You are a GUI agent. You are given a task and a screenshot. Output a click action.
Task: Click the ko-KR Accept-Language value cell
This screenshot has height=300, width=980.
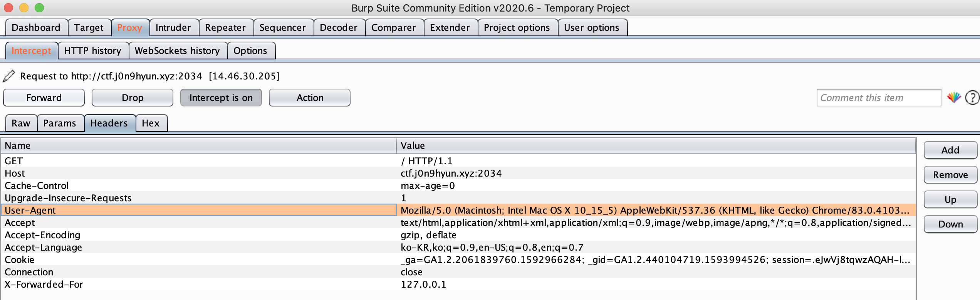pyautogui.click(x=656, y=247)
